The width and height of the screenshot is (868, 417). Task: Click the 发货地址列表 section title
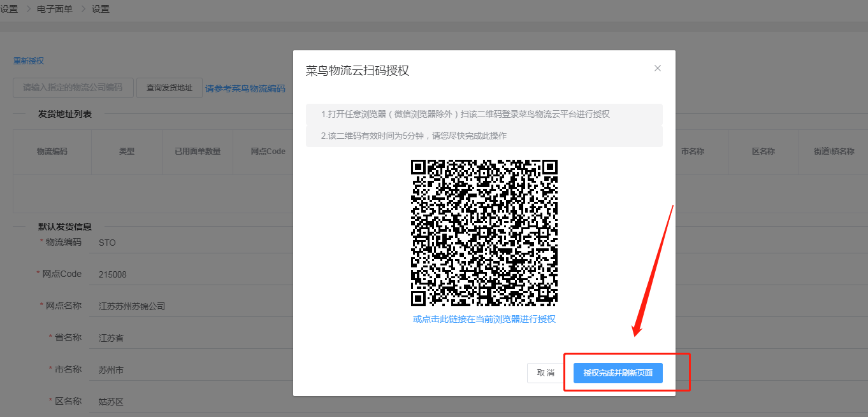pyautogui.click(x=65, y=114)
